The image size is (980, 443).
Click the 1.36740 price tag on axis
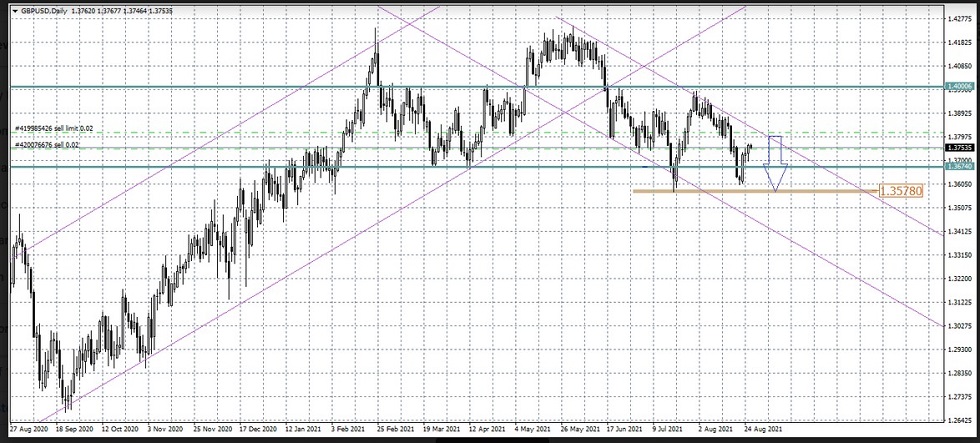(958, 167)
